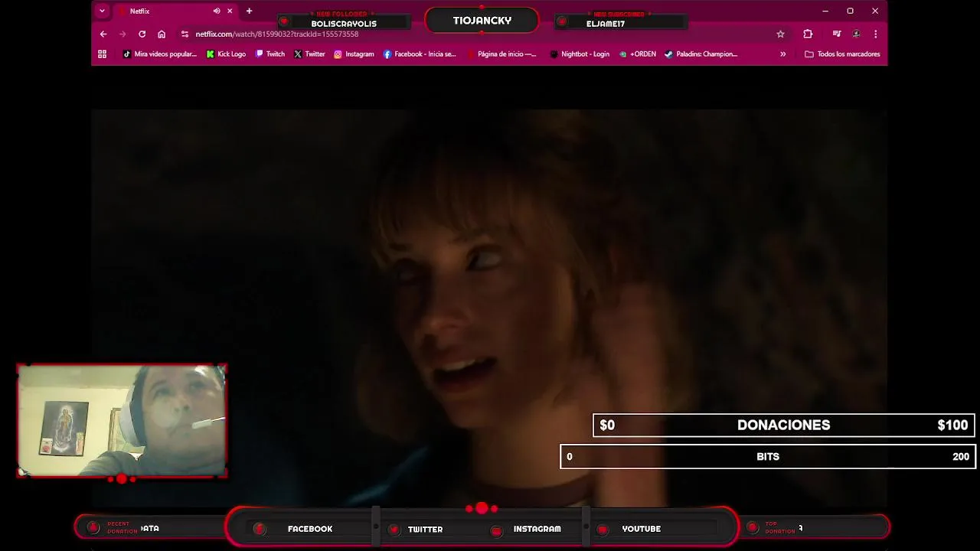Screen dimensions: 980x551
Task: Minimize the browser window
Action: click(x=825, y=11)
